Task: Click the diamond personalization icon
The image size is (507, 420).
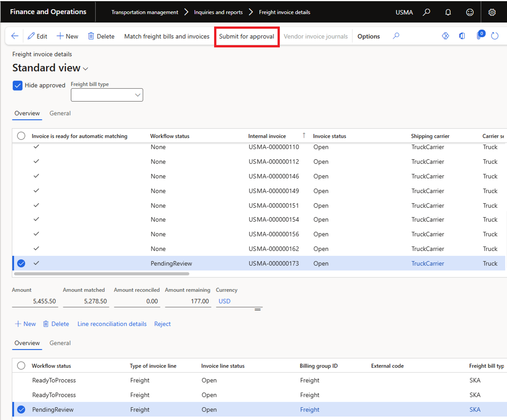Action: point(445,36)
